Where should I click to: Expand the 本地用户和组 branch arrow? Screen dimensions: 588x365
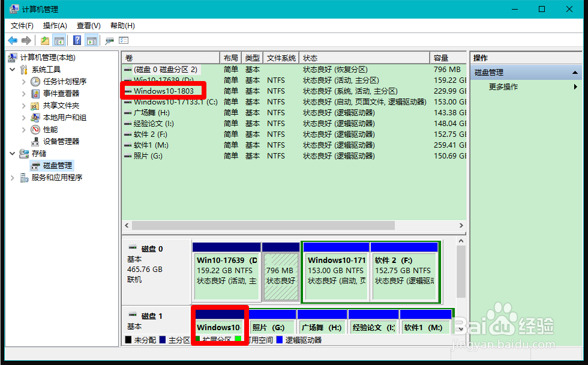[x=23, y=118]
